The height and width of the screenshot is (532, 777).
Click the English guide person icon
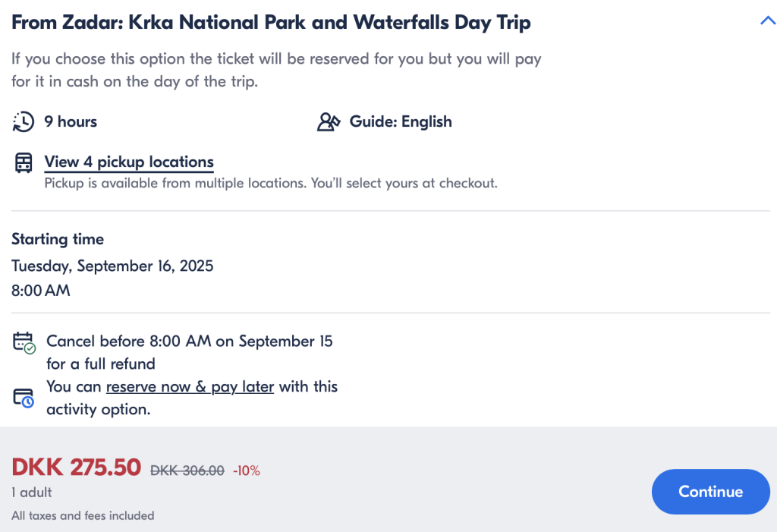tap(329, 121)
